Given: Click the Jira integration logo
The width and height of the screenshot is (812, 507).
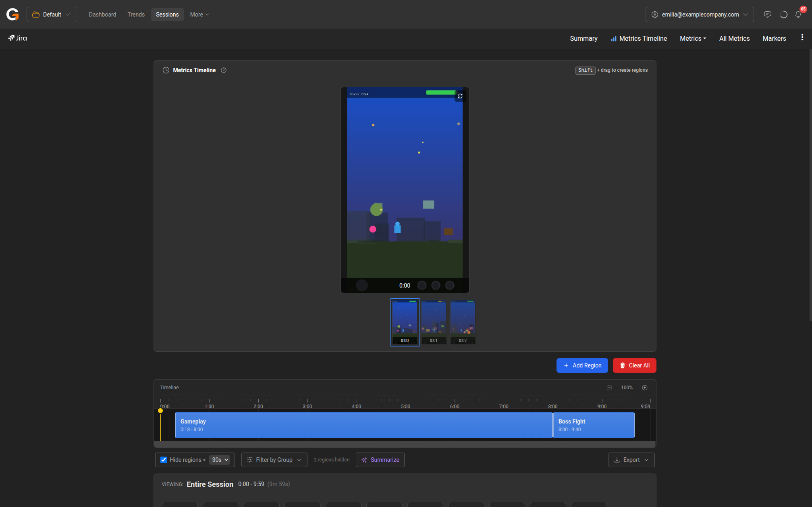Looking at the screenshot, I should click(17, 38).
